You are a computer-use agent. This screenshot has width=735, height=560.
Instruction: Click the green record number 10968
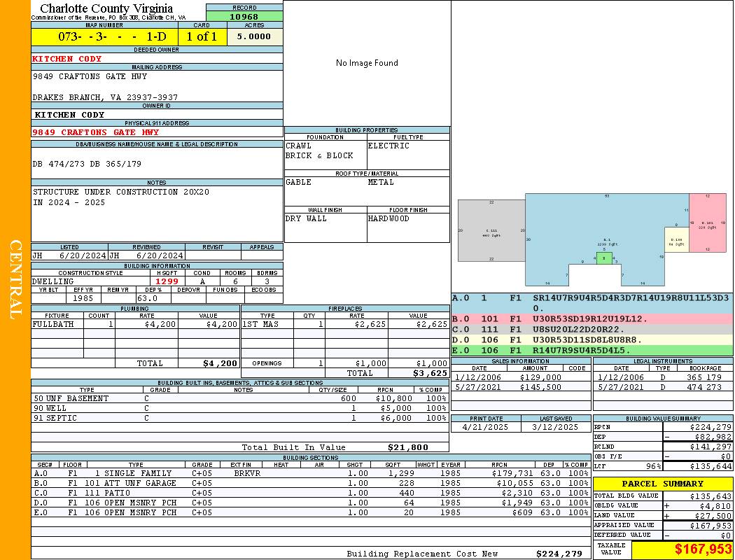click(244, 16)
